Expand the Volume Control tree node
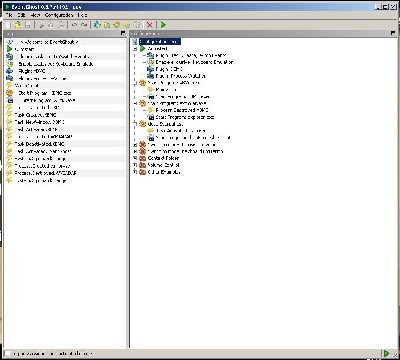Viewport: 400px width, 360px height. pyautogui.click(x=135, y=165)
